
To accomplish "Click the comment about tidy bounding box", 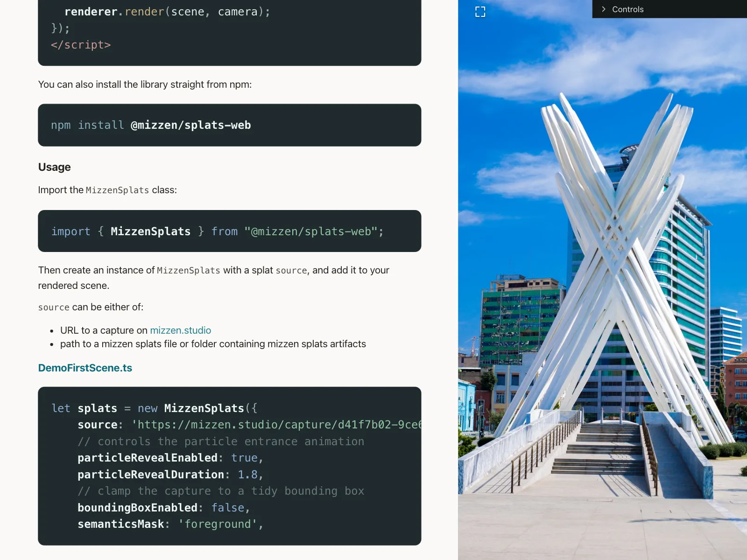I will 221,491.
